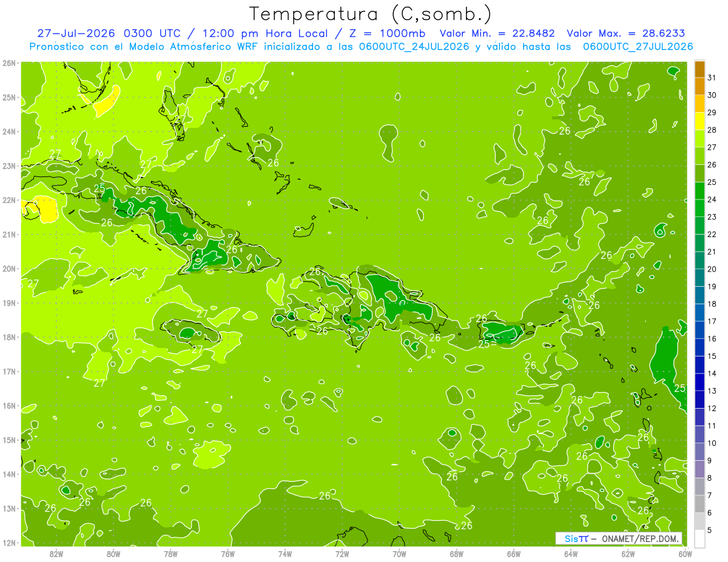The width and height of the screenshot is (728, 562).
Task: Click the 16N latitude axis label
Action: [x=9, y=406]
